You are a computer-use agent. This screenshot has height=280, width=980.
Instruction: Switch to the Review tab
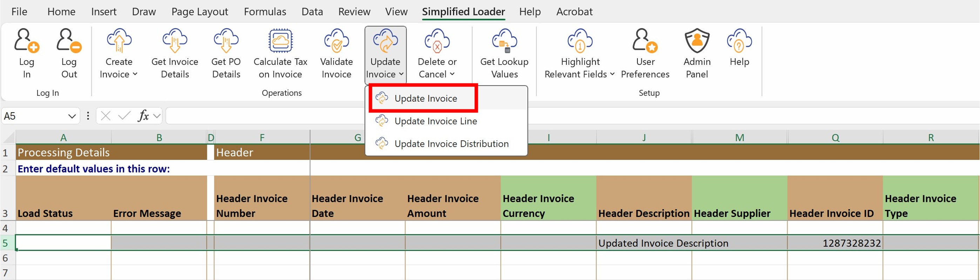pos(354,12)
